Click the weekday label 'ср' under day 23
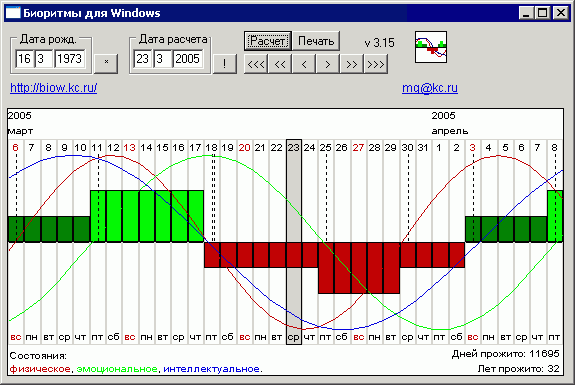The image size is (575, 385). pyautogui.click(x=293, y=337)
